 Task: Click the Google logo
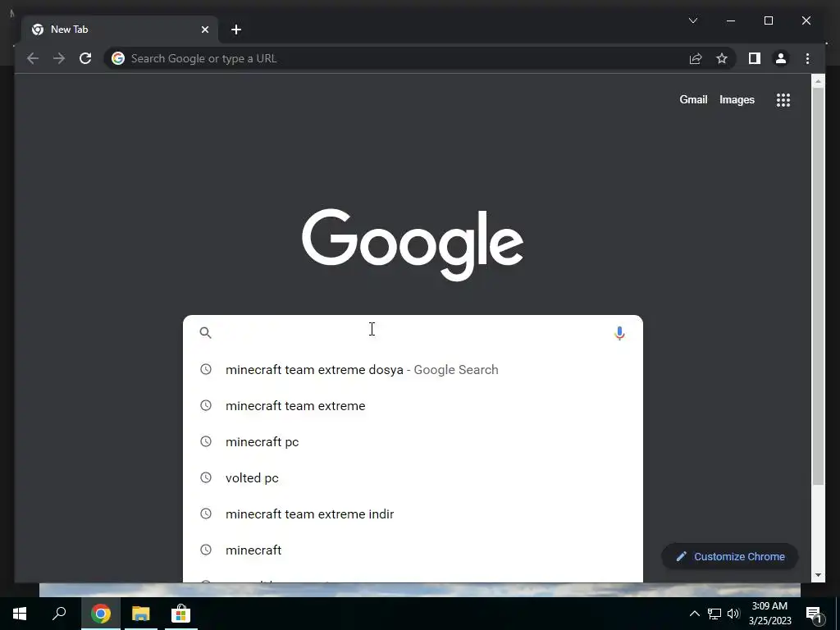(x=413, y=244)
